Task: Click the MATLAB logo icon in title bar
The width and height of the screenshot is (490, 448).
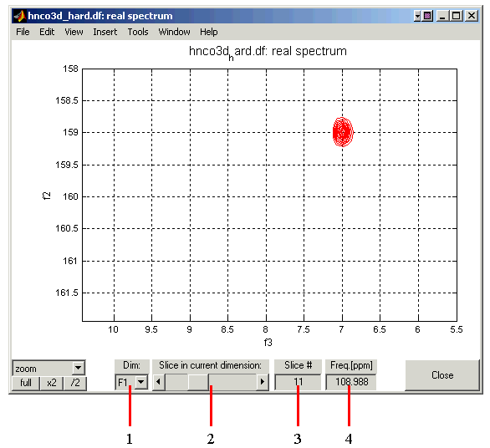Action: tap(20, 16)
